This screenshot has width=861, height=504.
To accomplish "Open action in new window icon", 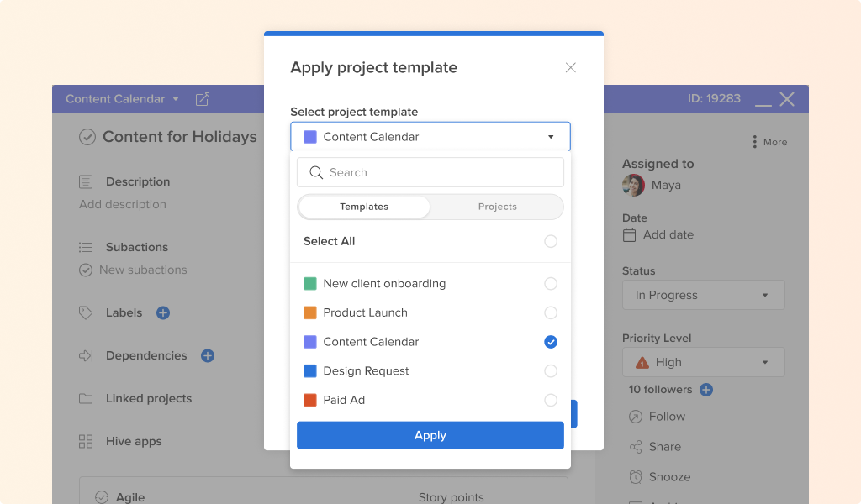I will pos(202,99).
